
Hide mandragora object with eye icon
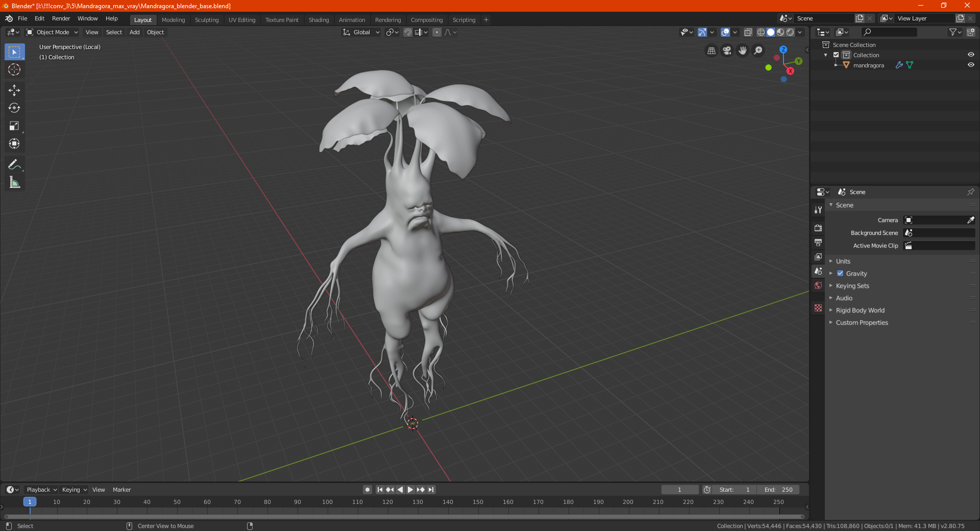coord(971,65)
